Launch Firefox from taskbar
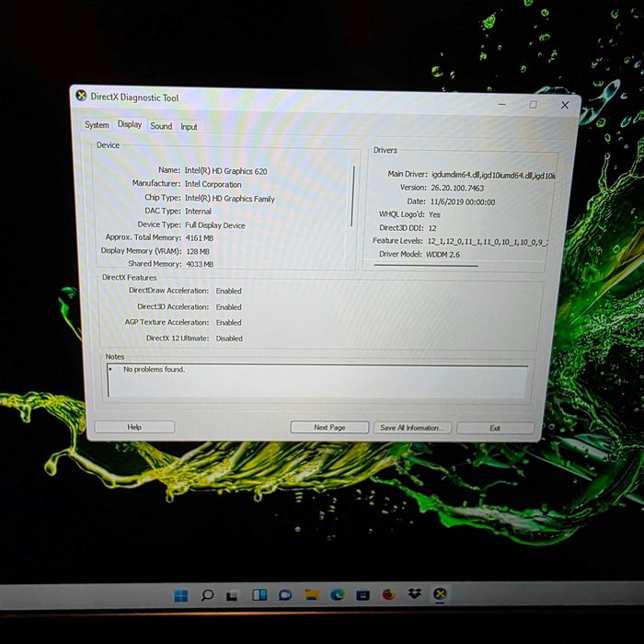 coord(388,594)
